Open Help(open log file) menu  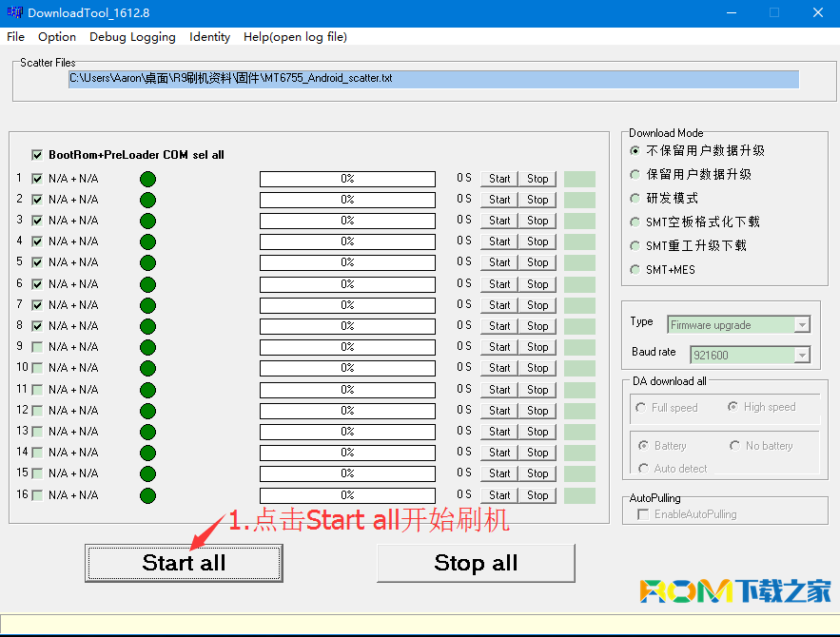pyautogui.click(x=295, y=37)
